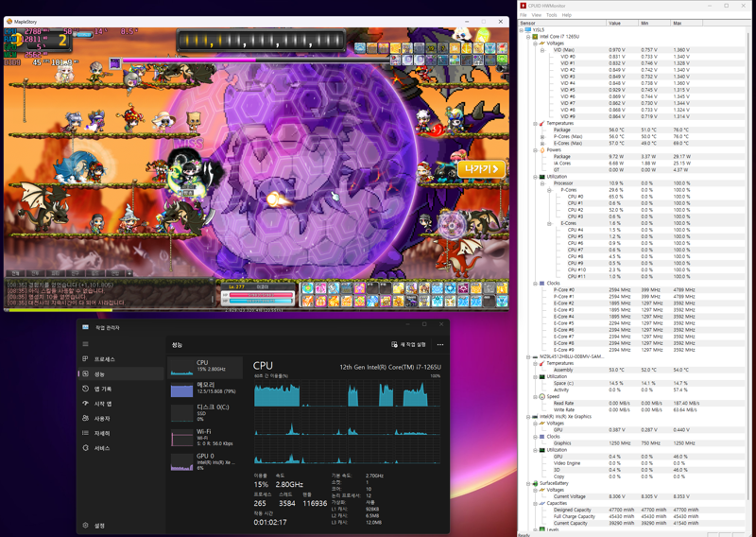Screen dimensions: 756x537
Task: Collapse the YISL5 root node
Action: pos(522,30)
